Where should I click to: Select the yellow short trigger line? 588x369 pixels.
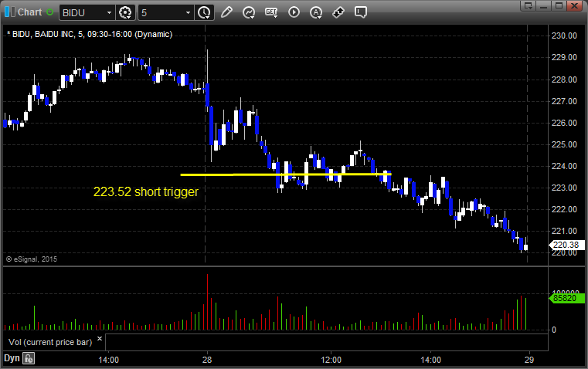pos(286,174)
